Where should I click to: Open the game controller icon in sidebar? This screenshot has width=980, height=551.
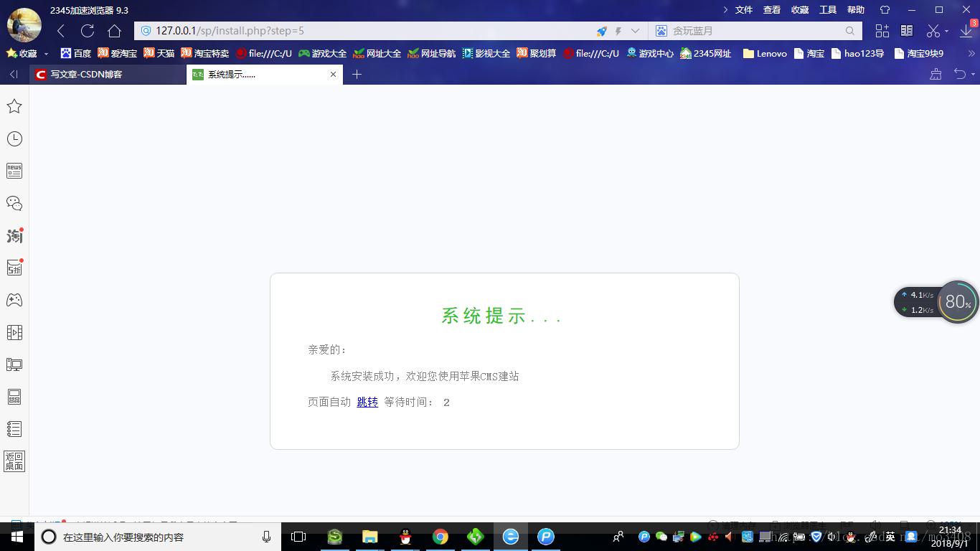[14, 300]
